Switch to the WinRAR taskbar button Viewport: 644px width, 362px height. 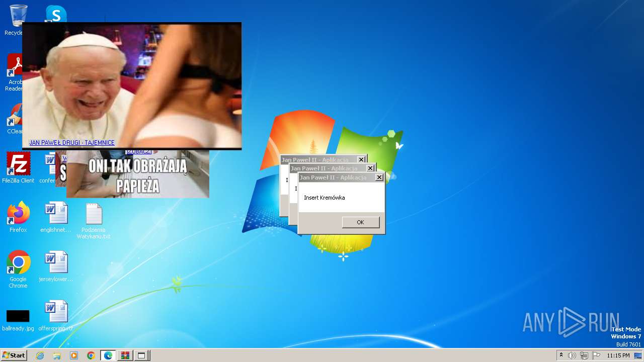click(x=125, y=355)
